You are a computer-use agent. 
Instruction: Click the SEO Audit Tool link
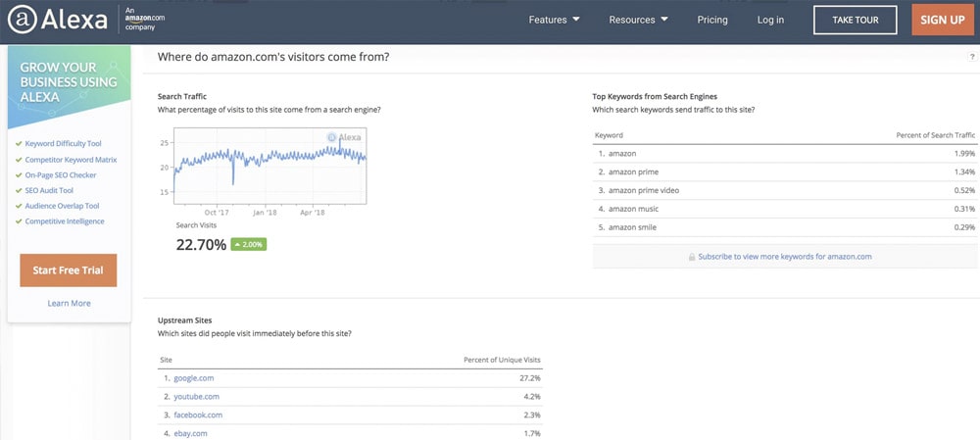49,191
